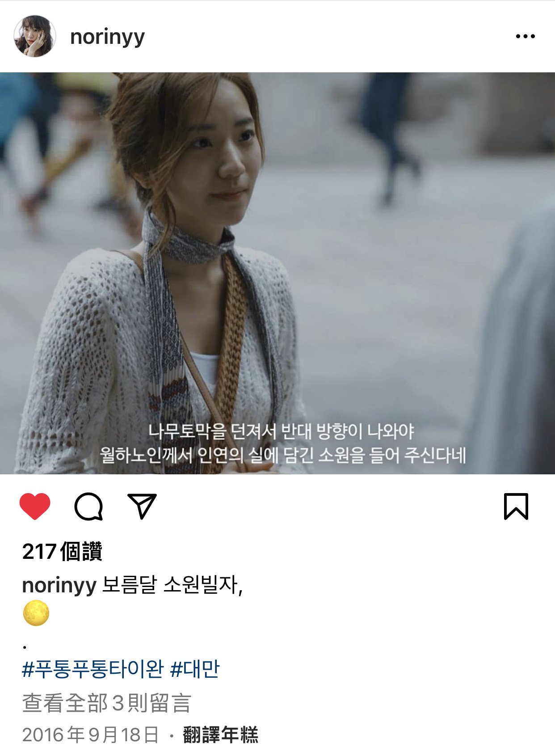Image resolution: width=555 pixels, height=756 pixels.
Task: Tap 翻譯年糕 to translate caption
Action: click(220, 735)
